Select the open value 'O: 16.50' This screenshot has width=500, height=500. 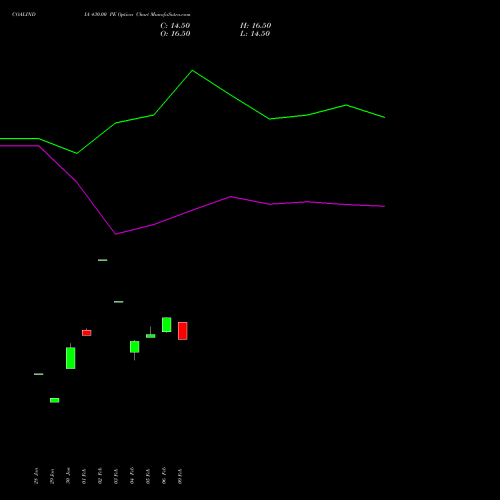[175, 34]
